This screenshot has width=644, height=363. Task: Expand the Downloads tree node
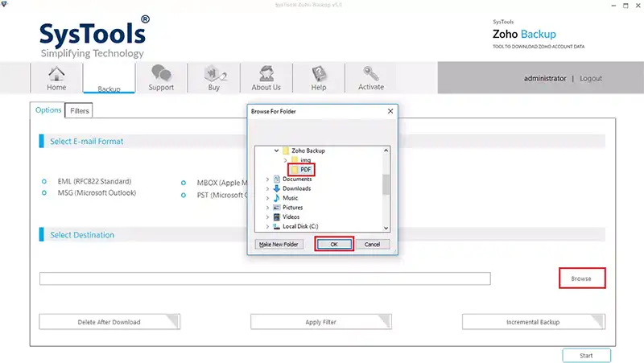(267, 188)
